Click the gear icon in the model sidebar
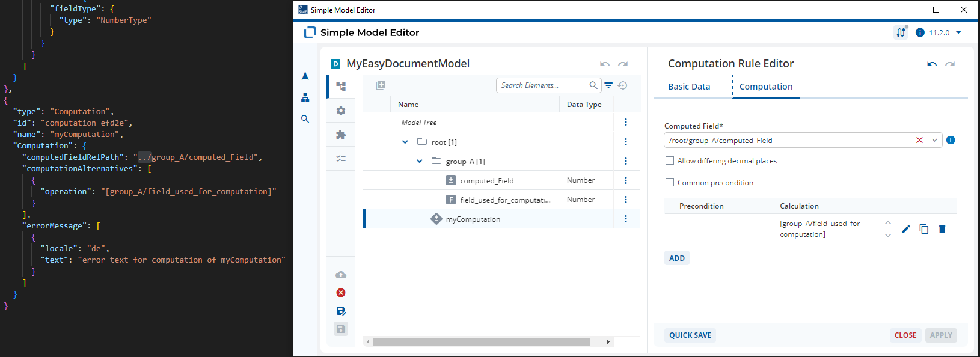 tap(341, 111)
